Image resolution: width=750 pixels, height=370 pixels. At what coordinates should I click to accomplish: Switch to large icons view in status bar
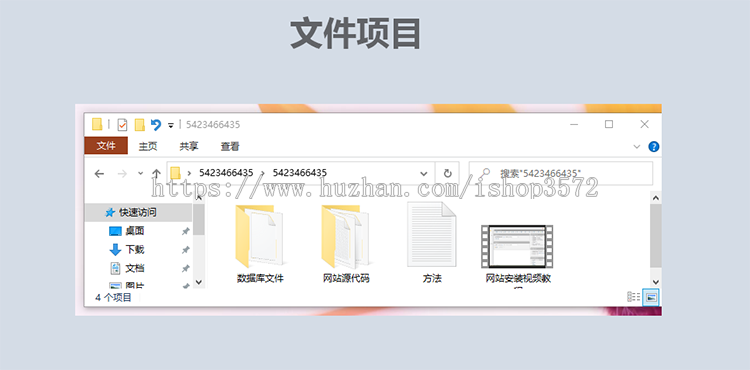pos(651,297)
